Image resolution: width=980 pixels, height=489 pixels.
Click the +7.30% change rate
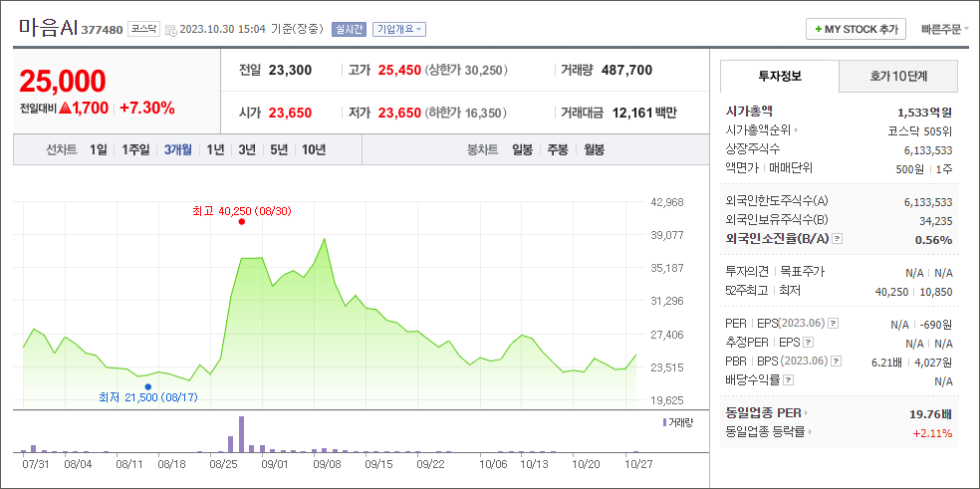coord(146,108)
